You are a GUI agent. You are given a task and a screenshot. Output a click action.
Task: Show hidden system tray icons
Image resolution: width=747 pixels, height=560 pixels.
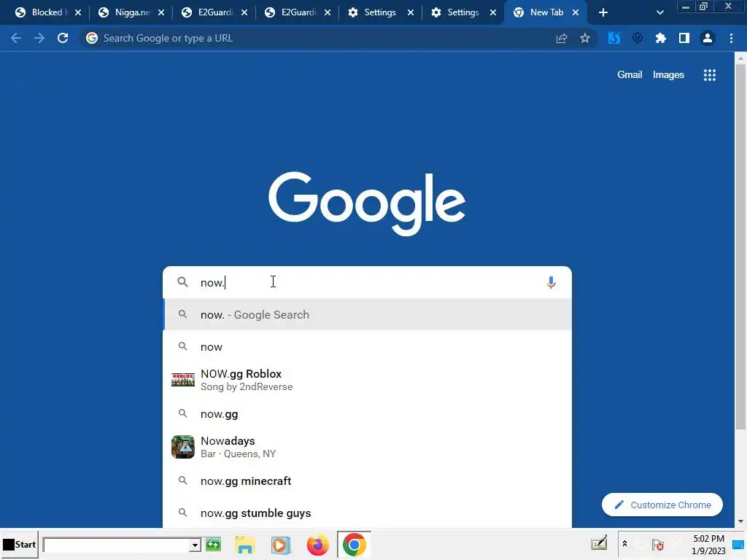(624, 544)
